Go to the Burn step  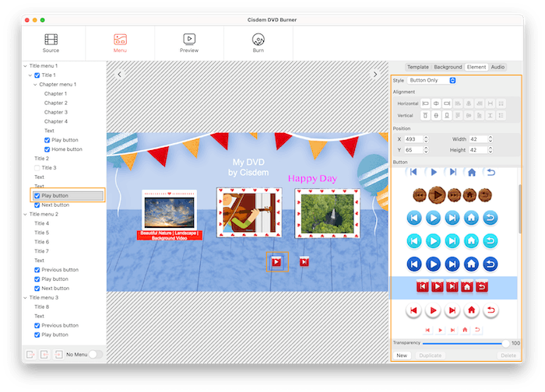point(258,43)
